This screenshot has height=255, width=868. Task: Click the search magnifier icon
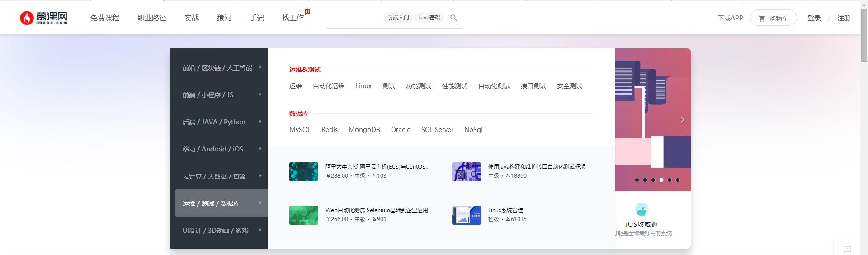tap(454, 18)
